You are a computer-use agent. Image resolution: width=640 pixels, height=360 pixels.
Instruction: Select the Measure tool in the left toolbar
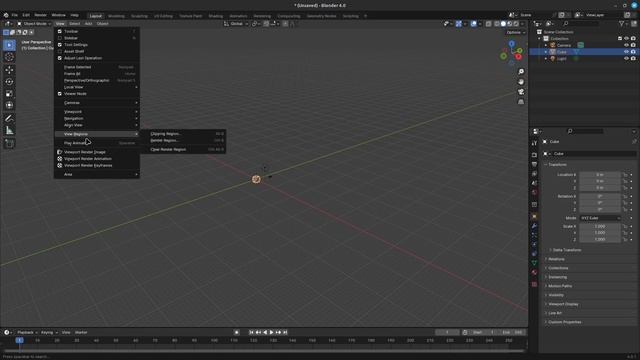(9, 130)
